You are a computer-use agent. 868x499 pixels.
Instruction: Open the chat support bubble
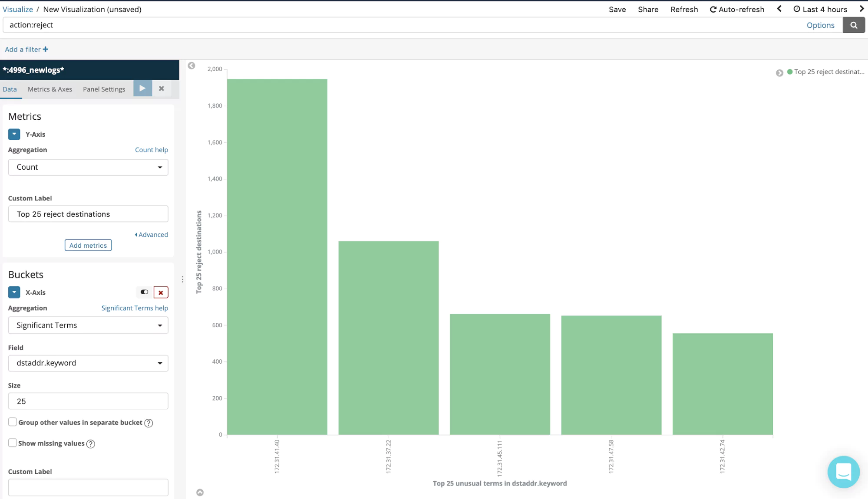coord(843,472)
